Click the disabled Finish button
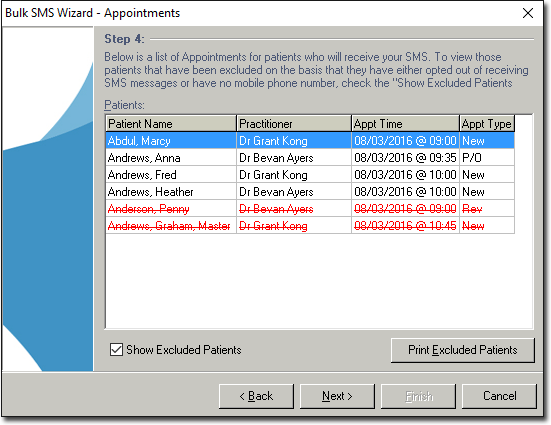The image size is (551, 425). tap(418, 396)
